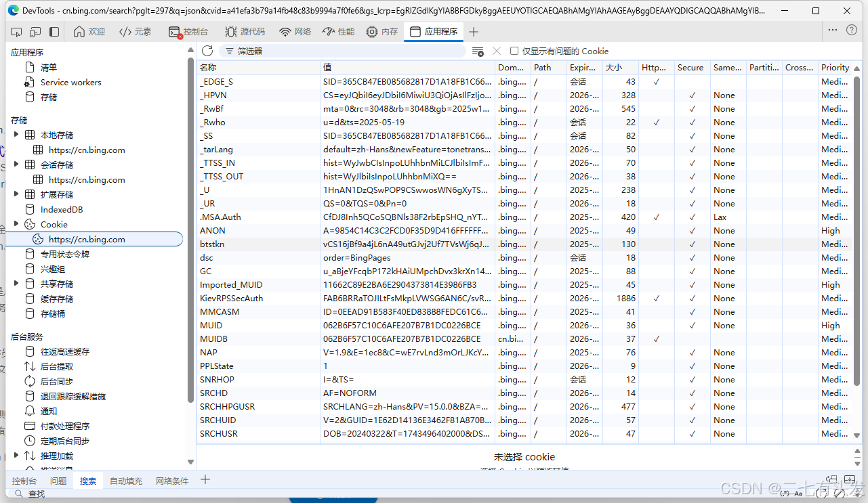Open 付款处理程序 item
The height and width of the screenshot is (503, 868).
65,426
